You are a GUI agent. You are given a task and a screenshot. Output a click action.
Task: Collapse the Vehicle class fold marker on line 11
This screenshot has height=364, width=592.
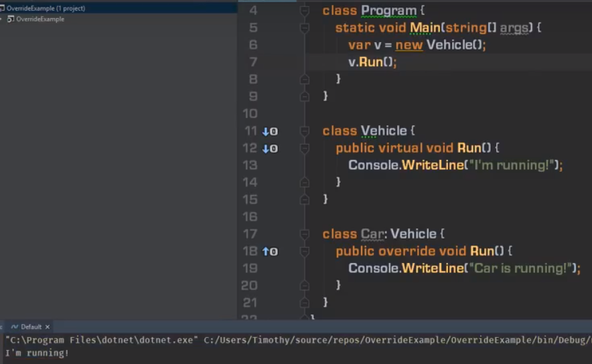[304, 131]
